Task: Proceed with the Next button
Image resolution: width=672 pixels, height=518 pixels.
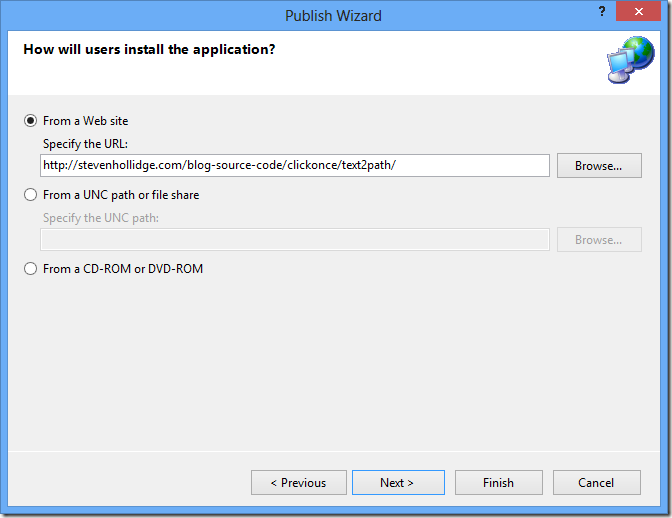Action: click(397, 483)
